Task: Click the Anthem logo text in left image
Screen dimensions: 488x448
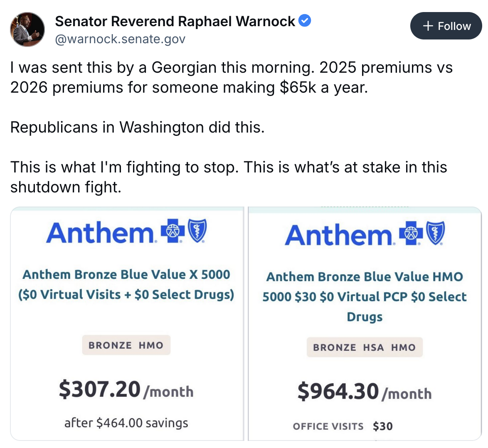Action: click(100, 233)
